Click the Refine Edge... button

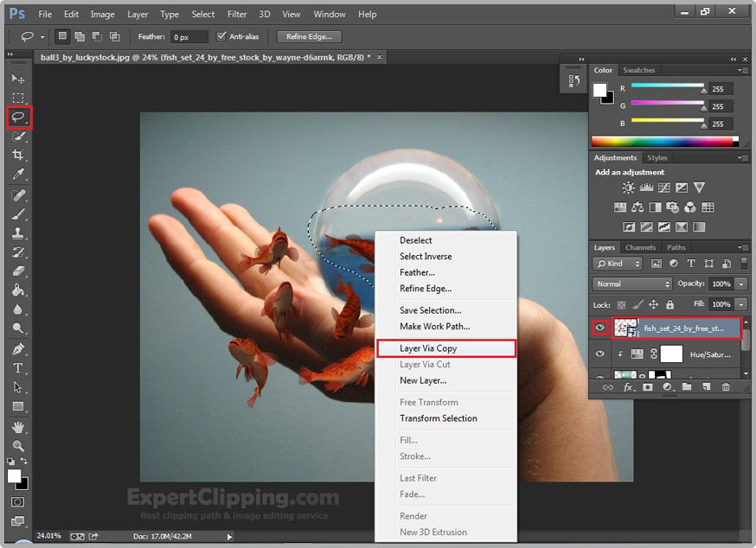tap(309, 36)
